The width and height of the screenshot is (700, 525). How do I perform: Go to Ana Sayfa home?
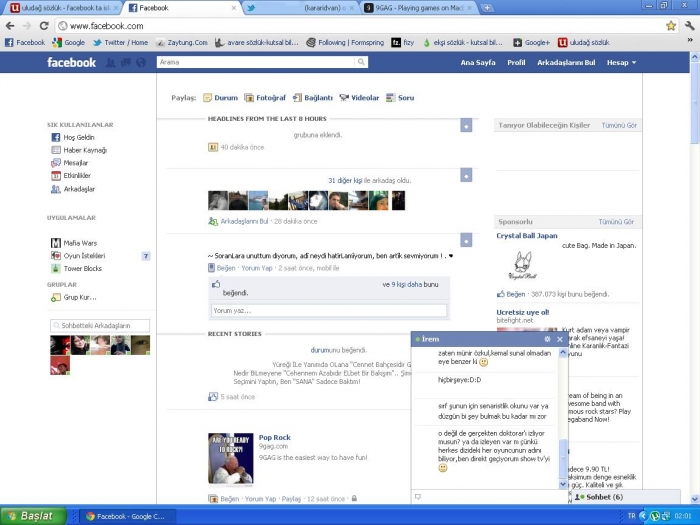478,62
